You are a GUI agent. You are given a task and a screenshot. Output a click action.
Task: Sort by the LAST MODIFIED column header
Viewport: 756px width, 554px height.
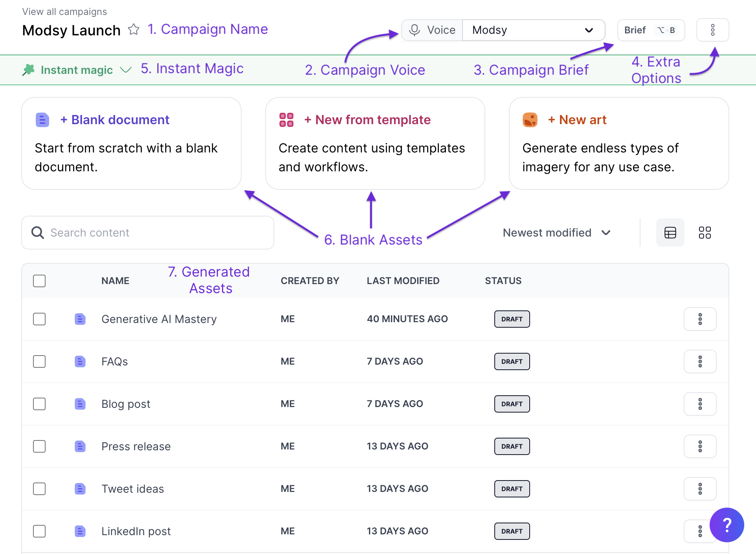[403, 281]
